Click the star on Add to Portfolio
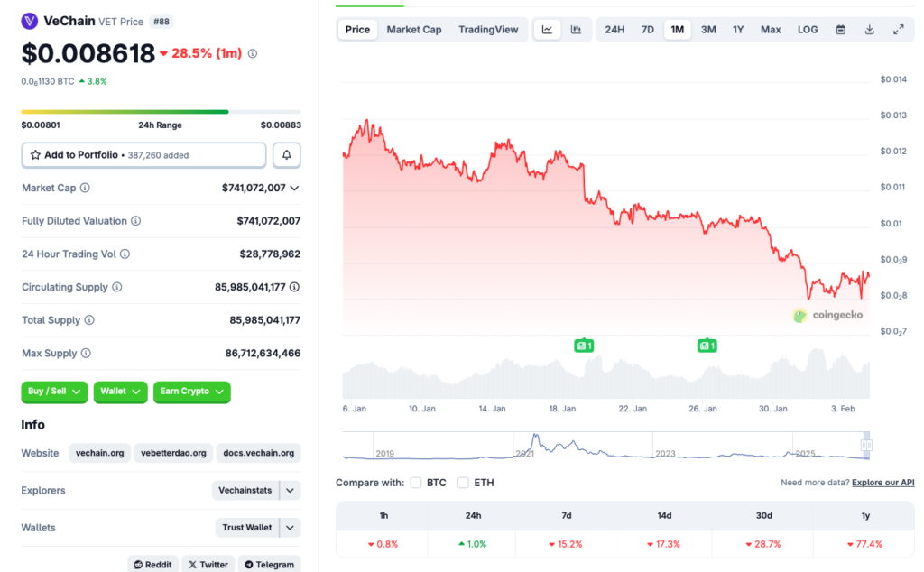The width and height of the screenshot is (924, 572). coord(37,154)
